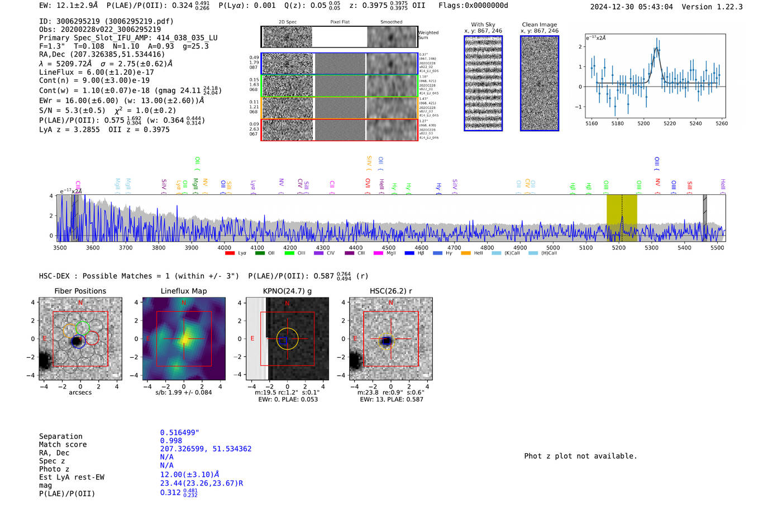Select the red-bordered 2D fiber spectrum row

point(340,130)
